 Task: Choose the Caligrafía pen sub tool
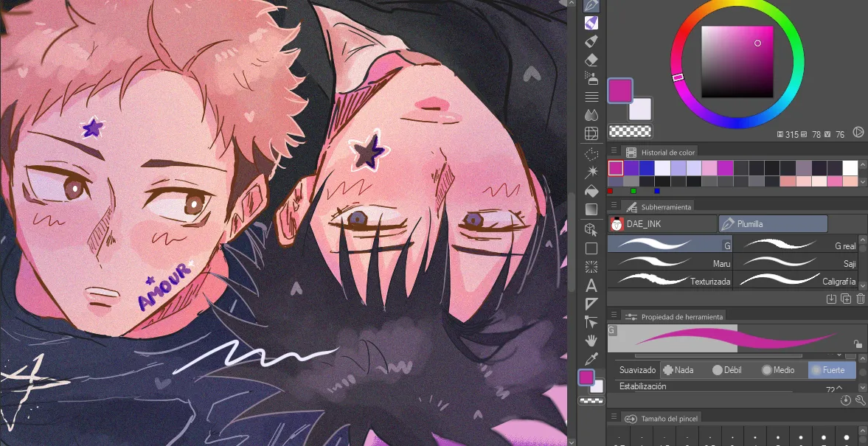coord(795,279)
